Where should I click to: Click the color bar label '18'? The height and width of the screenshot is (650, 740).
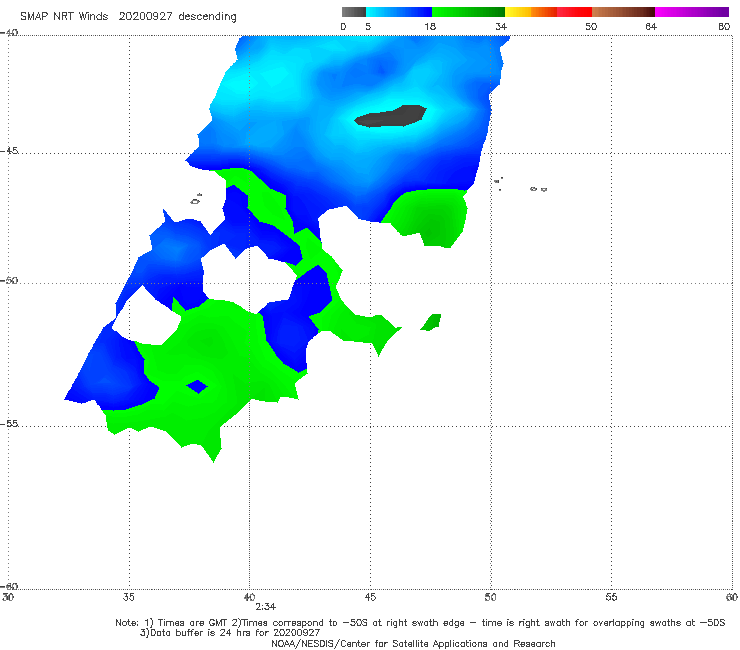coord(430,26)
